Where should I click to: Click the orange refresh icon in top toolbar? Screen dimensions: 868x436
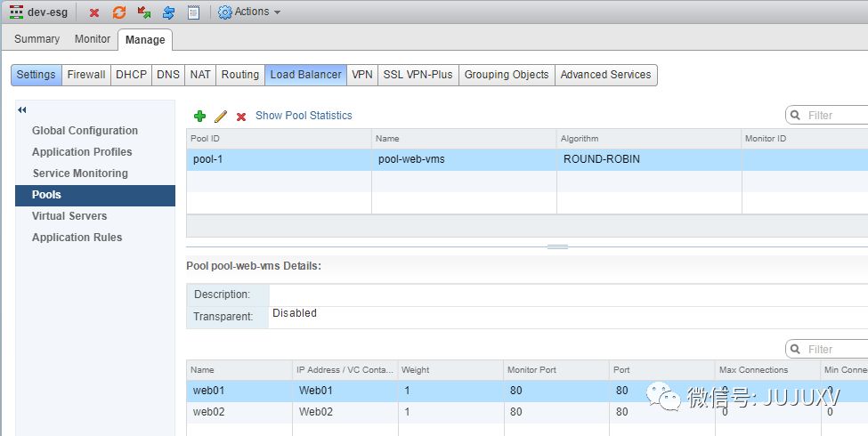click(119, 12)
